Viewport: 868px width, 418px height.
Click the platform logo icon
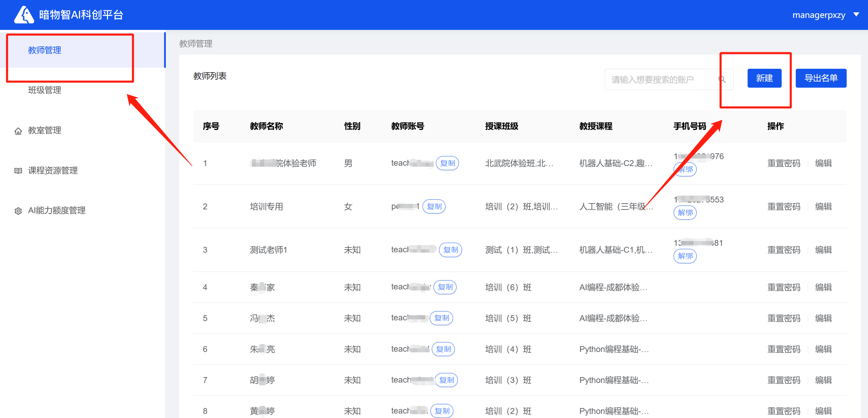pyautogui.click(x=24, y=15)
